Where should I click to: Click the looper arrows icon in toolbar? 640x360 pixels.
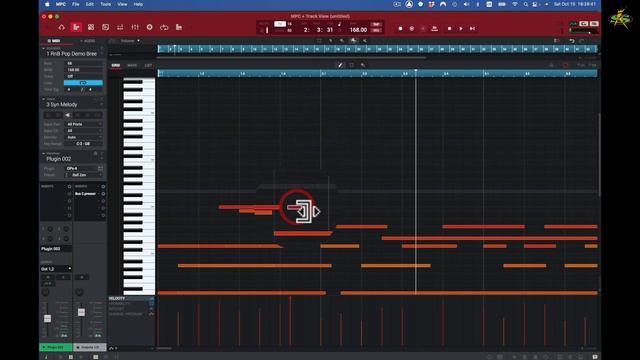point(164,27)
